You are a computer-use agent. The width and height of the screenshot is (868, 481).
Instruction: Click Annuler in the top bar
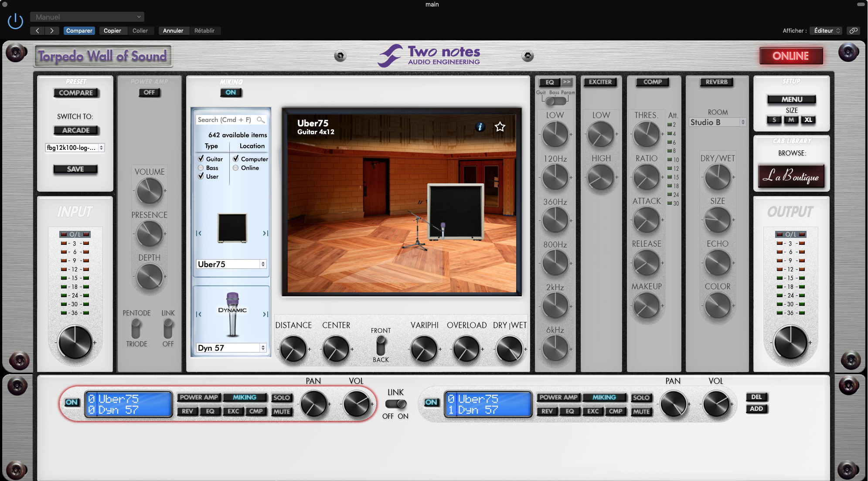[x=173, y=30]
